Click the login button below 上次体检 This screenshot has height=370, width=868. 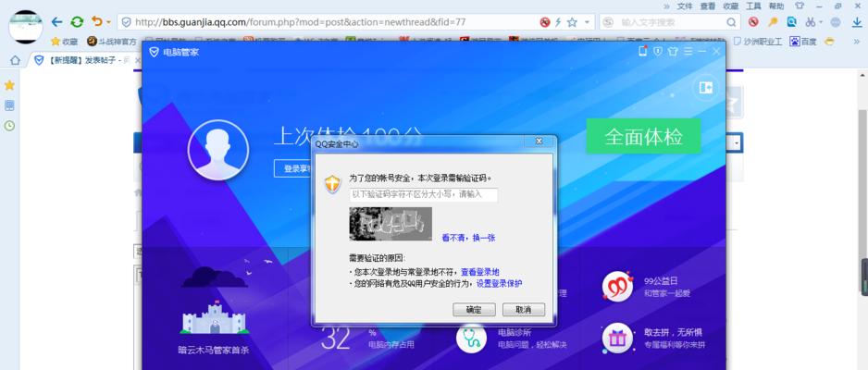(x=292, y=168)
